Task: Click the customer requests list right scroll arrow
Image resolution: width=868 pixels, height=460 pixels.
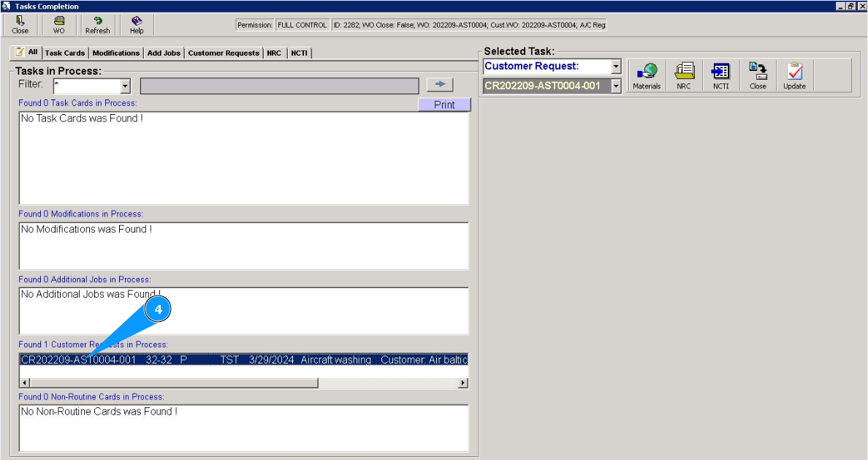Action: pos(462,383)
